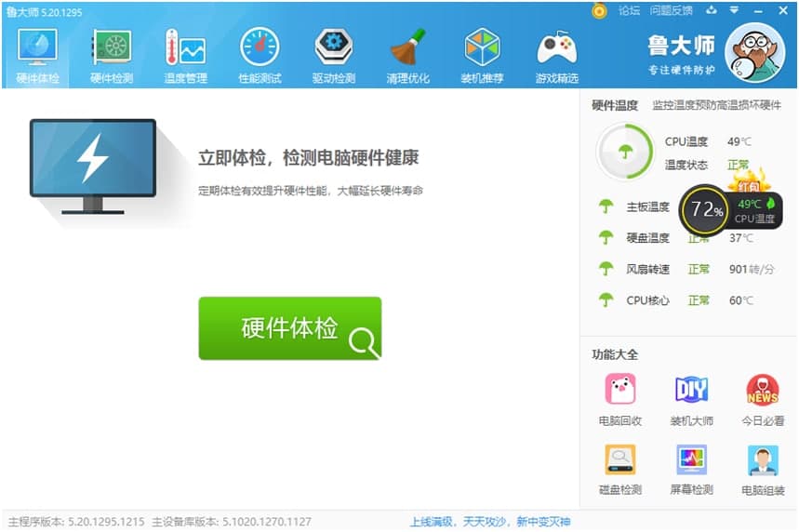Click the 37℃ 硬盘温度 value
Screen dimensions: 799x532
[x=741, y=238]
